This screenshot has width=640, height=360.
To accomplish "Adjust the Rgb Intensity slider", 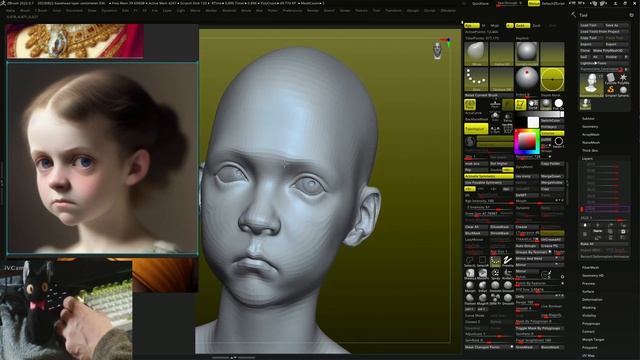I will 489,201.
